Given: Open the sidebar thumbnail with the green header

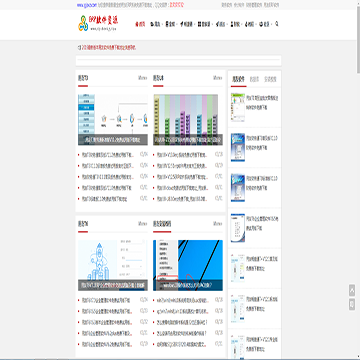Looking at the screenshot, I should point(238,107).
